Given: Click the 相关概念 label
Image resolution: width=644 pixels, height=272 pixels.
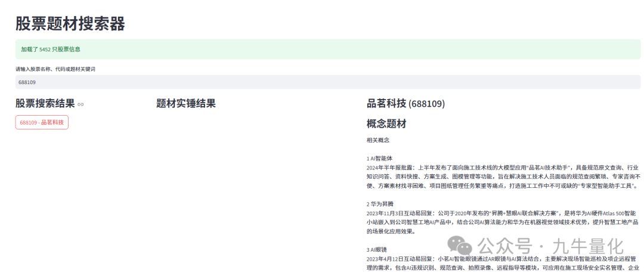Looking at the screenshot, I should point(378,140).
